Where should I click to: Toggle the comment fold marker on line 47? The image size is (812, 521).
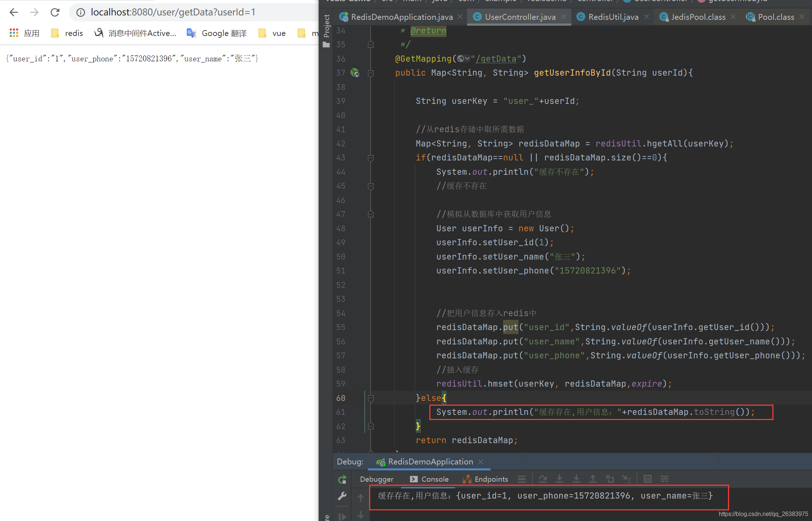(x=371, y=214)
